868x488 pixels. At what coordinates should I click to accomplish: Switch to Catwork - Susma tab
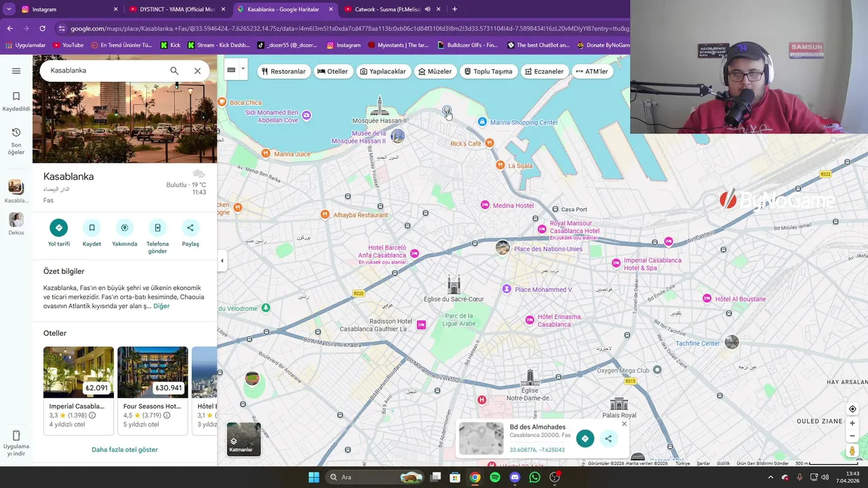[x=390, y=9]
